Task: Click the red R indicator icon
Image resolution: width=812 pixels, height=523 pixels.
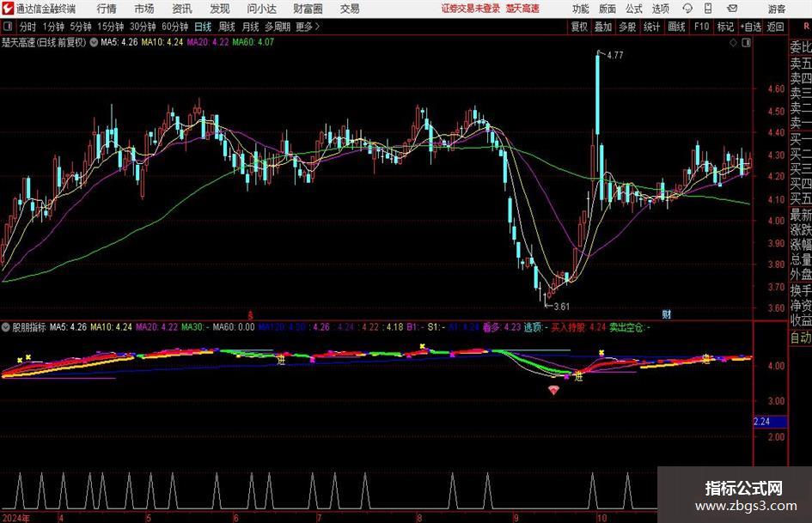Action: click(806, 27)
